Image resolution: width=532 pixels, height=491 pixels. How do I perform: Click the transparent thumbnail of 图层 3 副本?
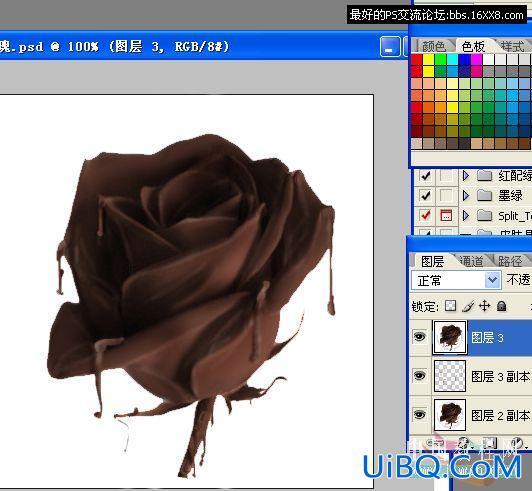coord(450,376)
